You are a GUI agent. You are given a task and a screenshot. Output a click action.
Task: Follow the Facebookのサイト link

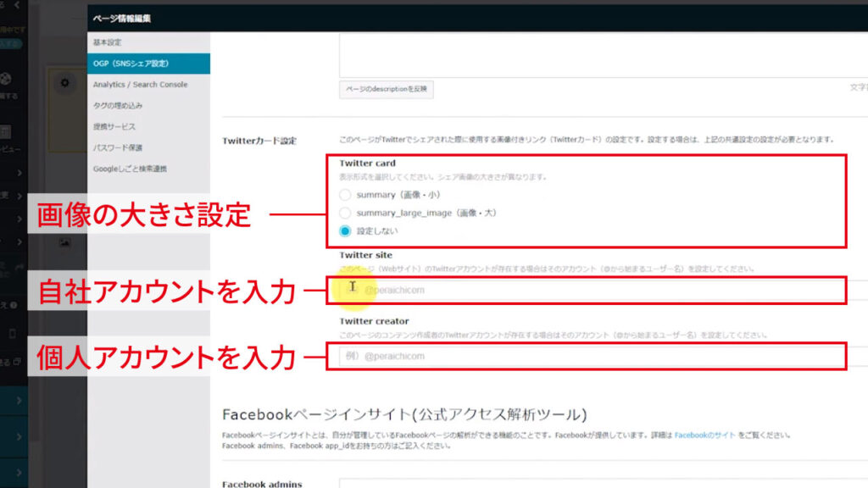[704, 435]
